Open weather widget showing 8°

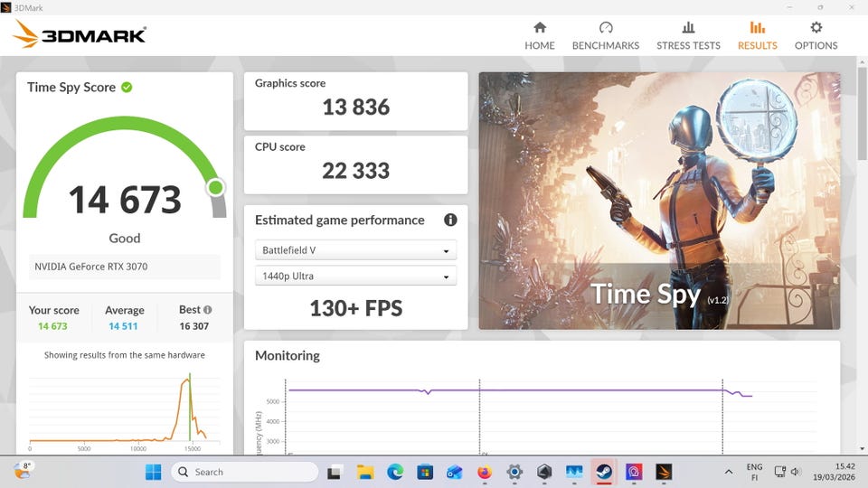pyautogui.click(x=23, y=471)
